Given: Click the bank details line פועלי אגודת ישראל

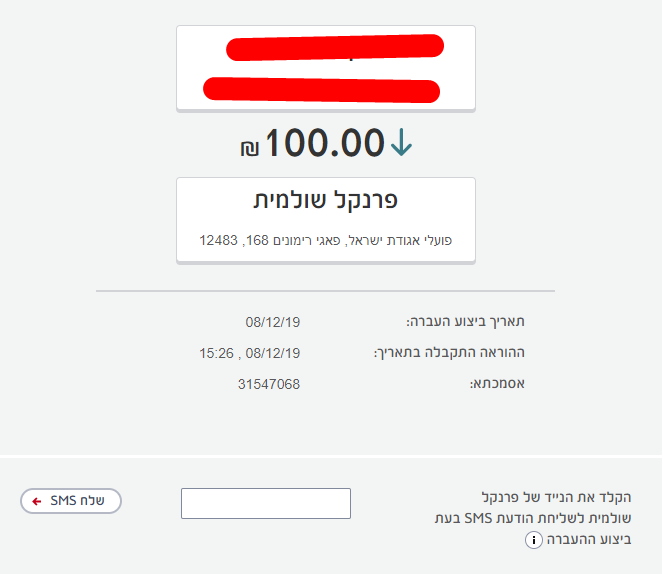Looking at the screenshot, I should tap(325, 241).
